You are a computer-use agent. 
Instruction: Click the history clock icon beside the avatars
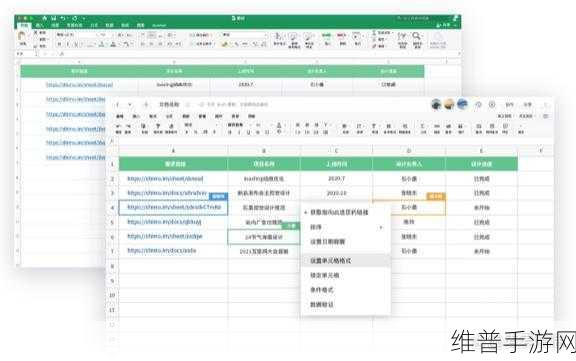[x=478, y=105]
